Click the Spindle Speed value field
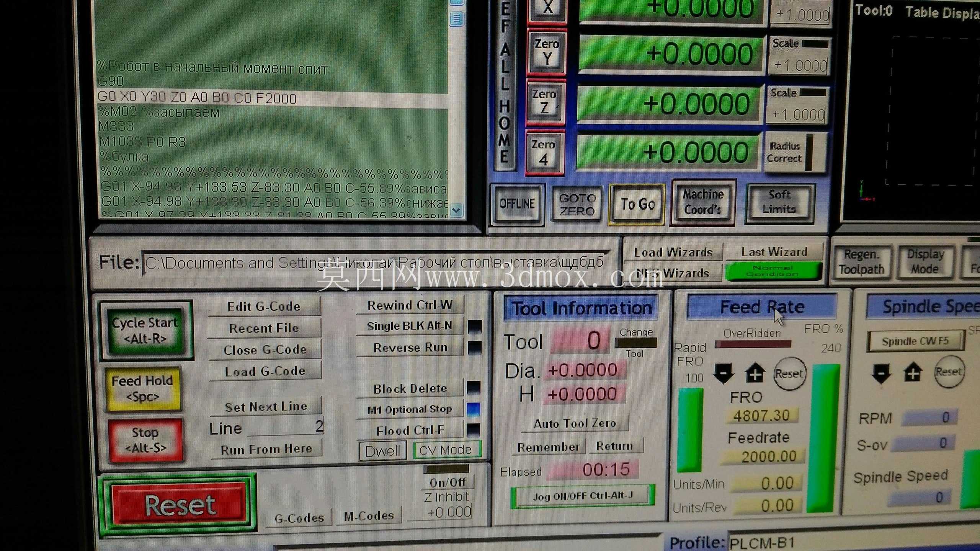This screenshot has width=980, height=551. tap(919, 497)
